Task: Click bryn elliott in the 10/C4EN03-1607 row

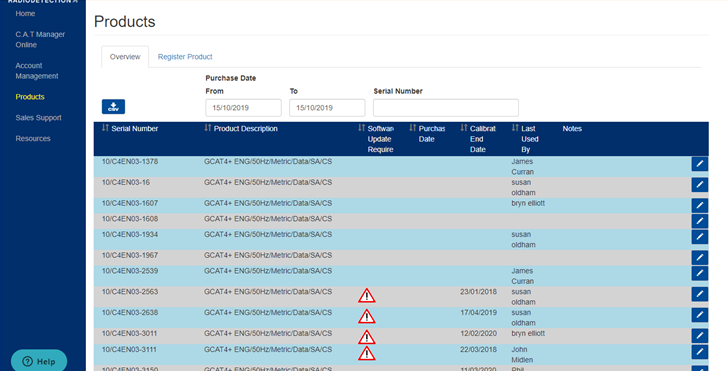Action: click(x=528, y=203)
